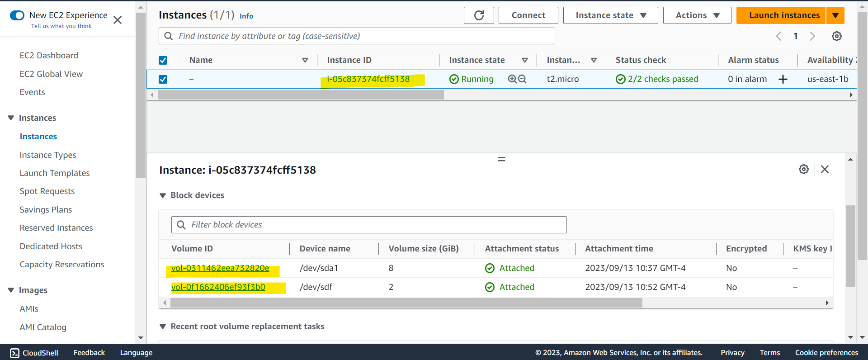Viewport: 868px width, 360px height.
Task: Open the Instance state dropdown
Action: (611, 15)
